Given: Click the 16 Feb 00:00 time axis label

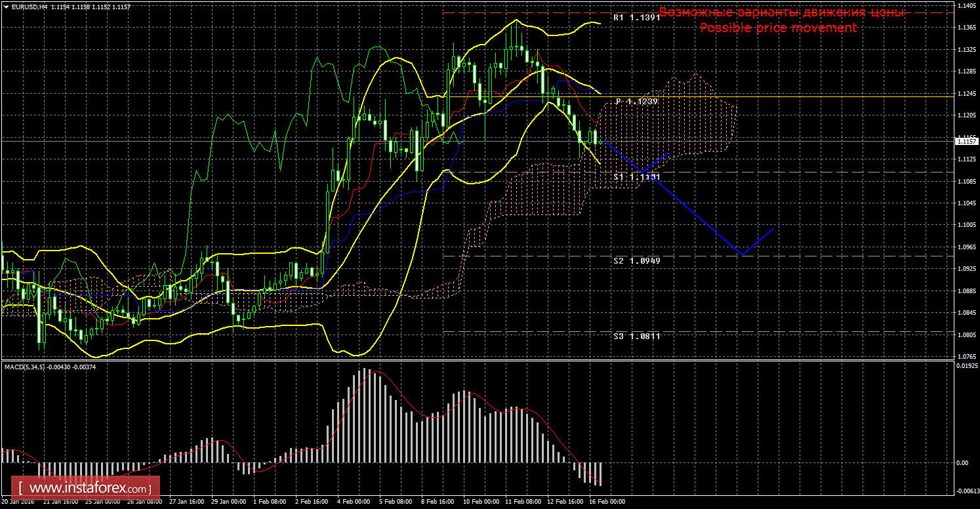Looking at the screenshot, I should (x=605, y=502).
